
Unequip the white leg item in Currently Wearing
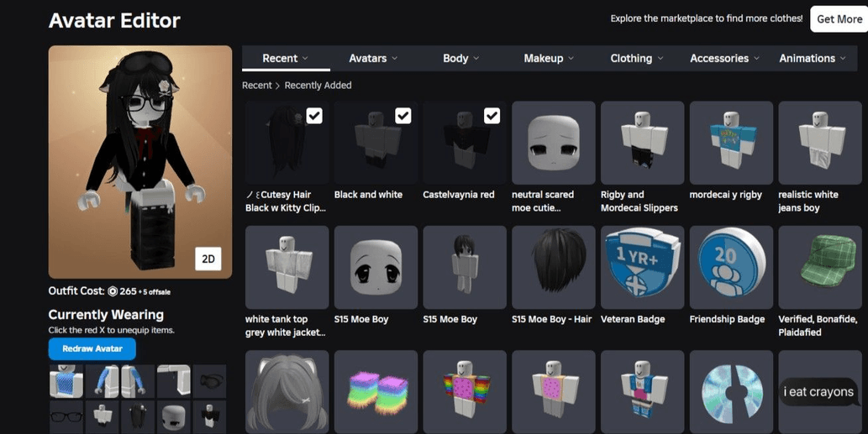pos(173,381)
